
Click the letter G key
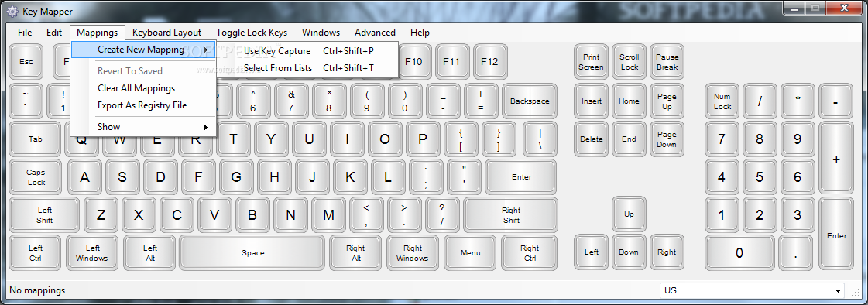pos(236,178)
